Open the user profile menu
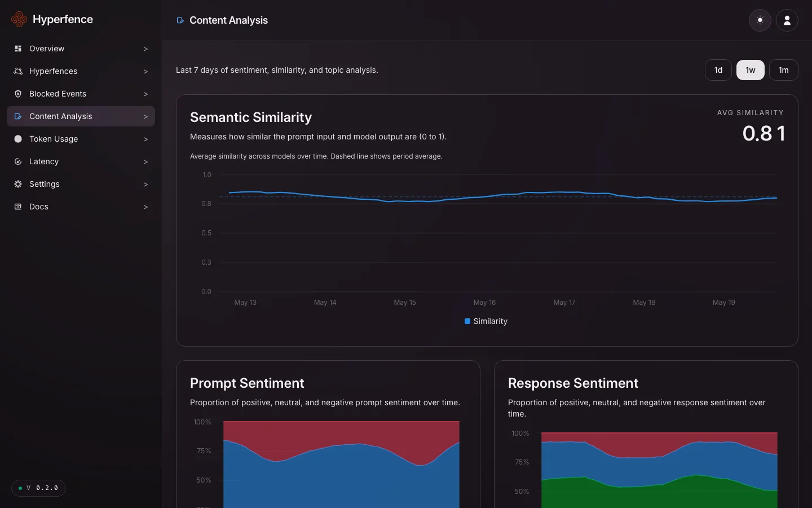The width and height of the screenshot is (812, 508). click(787, 20)
